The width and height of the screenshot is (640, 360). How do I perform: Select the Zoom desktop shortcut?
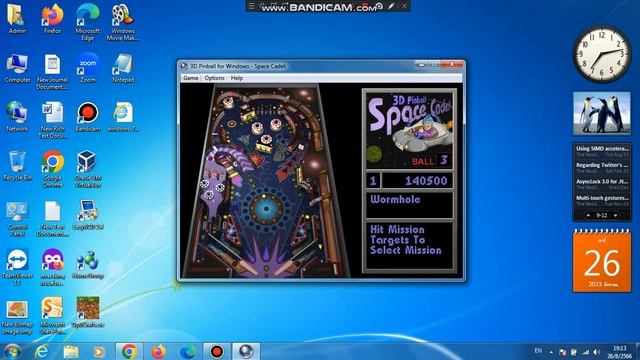[x=87, y=69]
